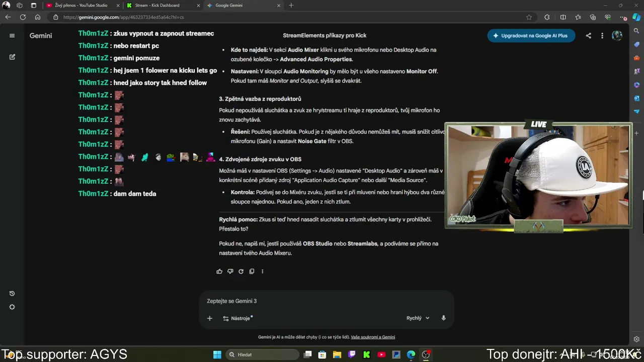Click the chat message 'gemini pomuze'
Viewport: 644px width, 362px height.
pyautogui.click(x=136, y=58)
